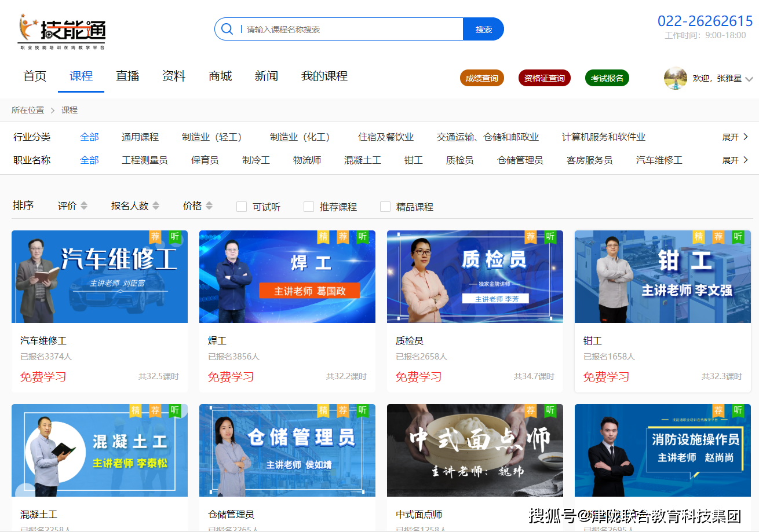Image resolution: width=759 pixels, height=532 pixels.
Task: Filter by 工程测量员 occupation
Action: point(145,160)
